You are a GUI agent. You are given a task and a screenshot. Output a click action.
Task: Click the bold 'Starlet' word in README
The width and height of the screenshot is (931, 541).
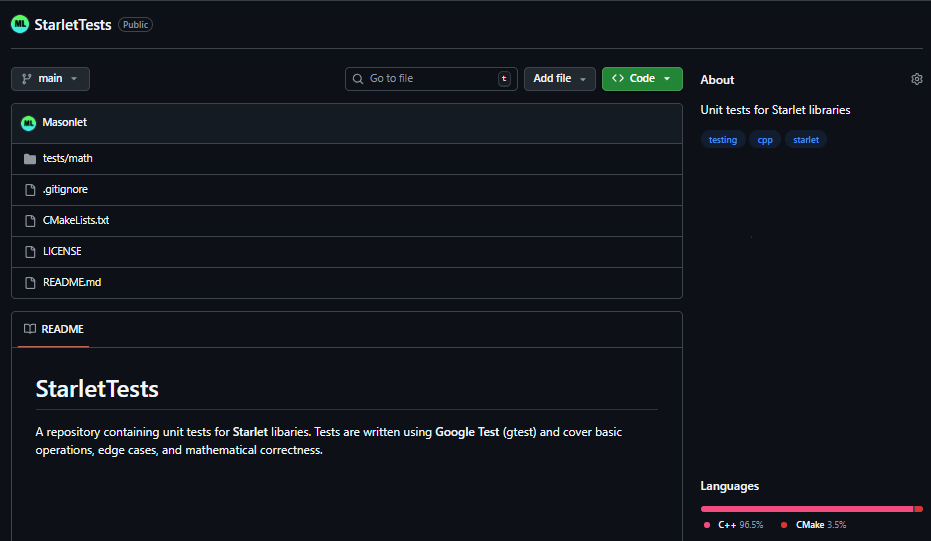click(x=250, y=432)
